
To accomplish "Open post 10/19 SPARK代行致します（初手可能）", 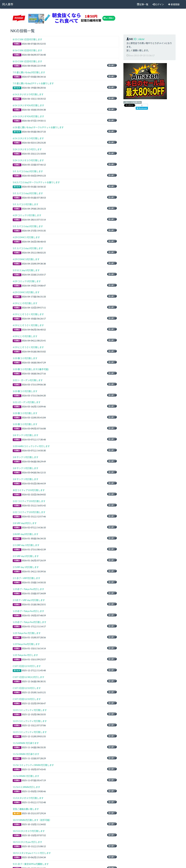I will coord(31,820).
